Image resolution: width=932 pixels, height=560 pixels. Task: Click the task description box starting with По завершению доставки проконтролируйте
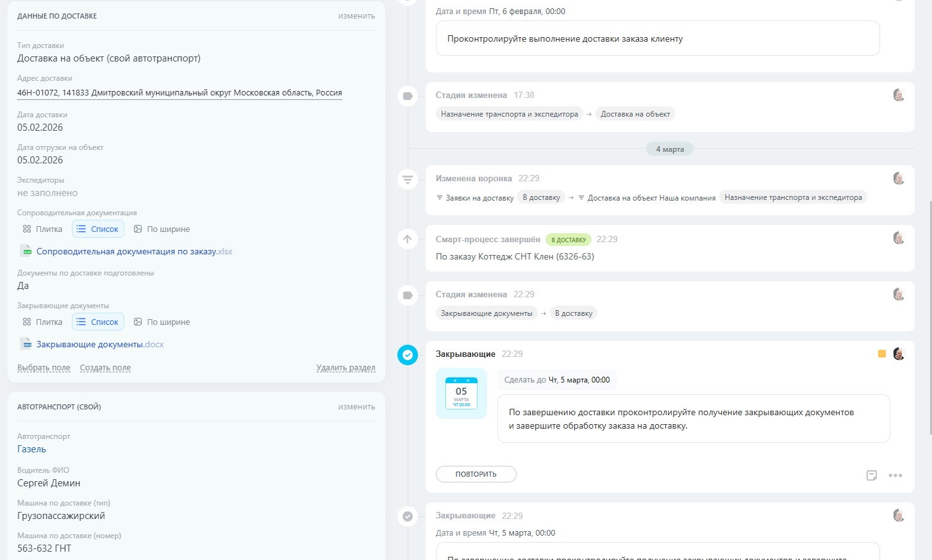point(694,418)
